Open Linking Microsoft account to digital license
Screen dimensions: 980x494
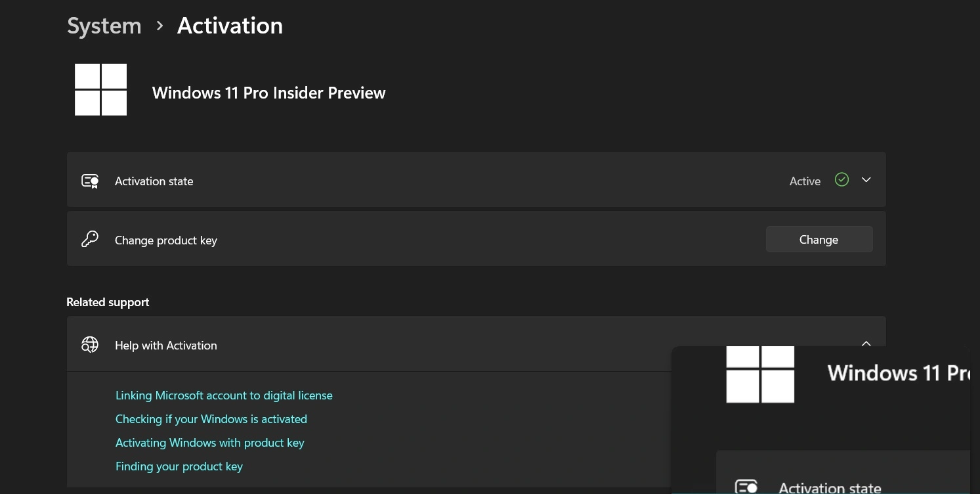click(x=224, y=395)
